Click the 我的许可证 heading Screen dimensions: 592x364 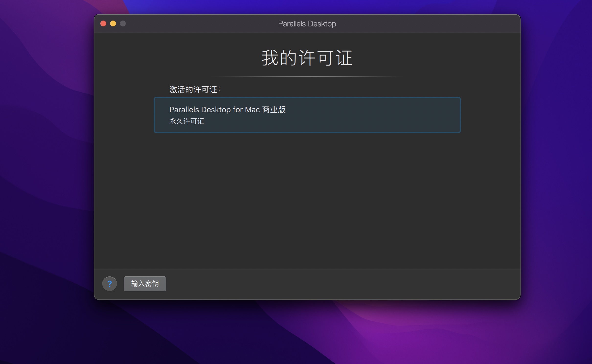[x=307, y=58]
